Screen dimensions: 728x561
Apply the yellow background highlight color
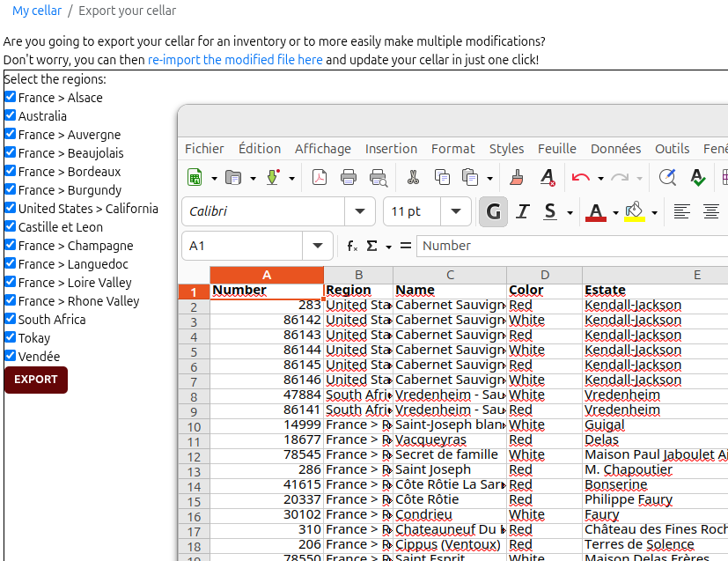[x=634, y=211]
